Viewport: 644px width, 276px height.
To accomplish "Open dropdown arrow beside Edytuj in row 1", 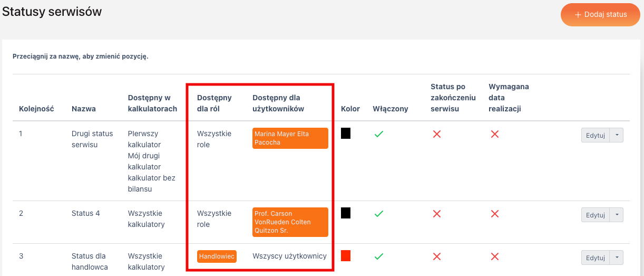I will point(617,136).
